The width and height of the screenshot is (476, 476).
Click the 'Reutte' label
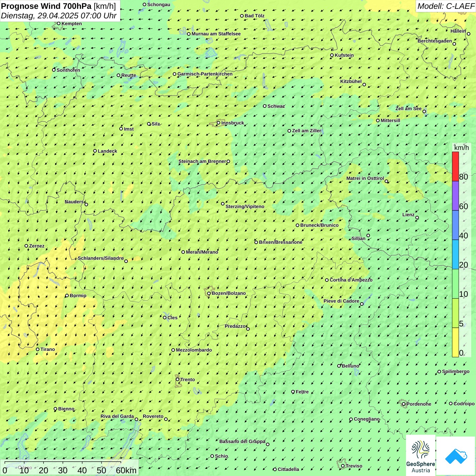point(129,75)
